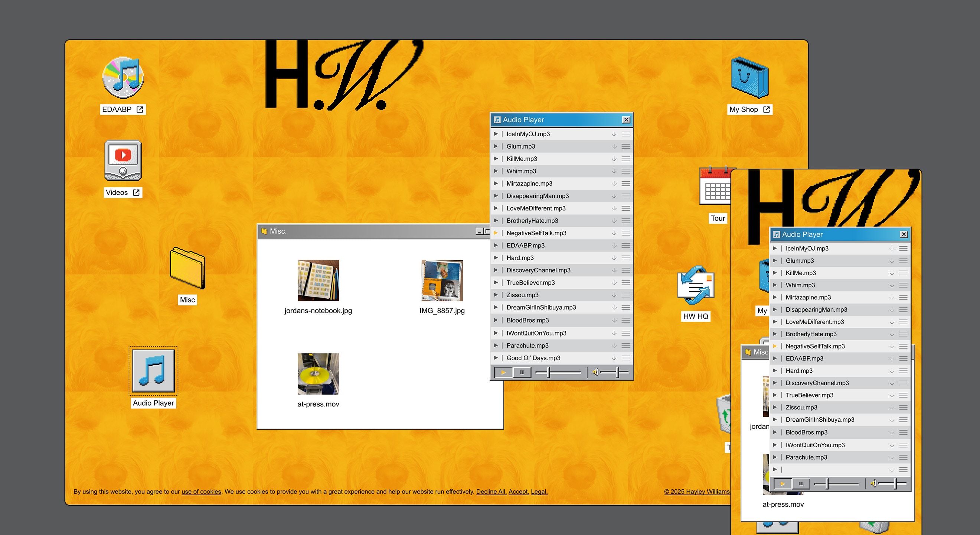
Task: Mute audio via the speaker icon
Action: tap(596, 372)
